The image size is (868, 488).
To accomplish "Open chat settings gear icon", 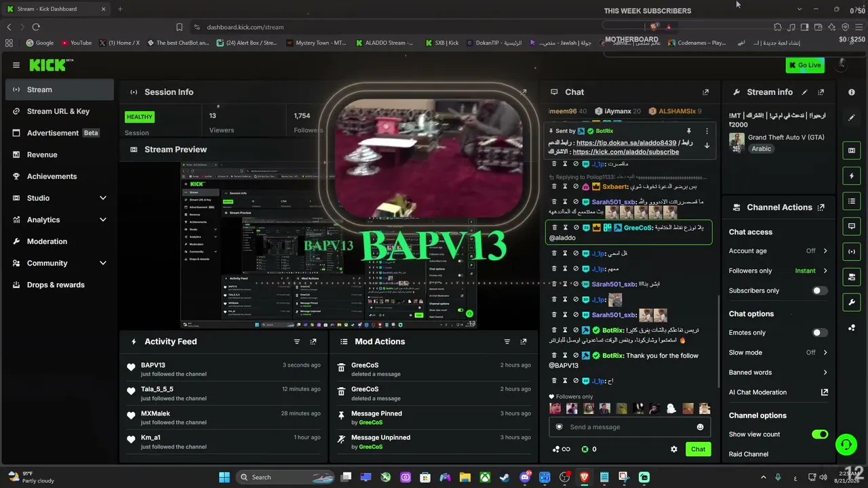I will 674,449.
